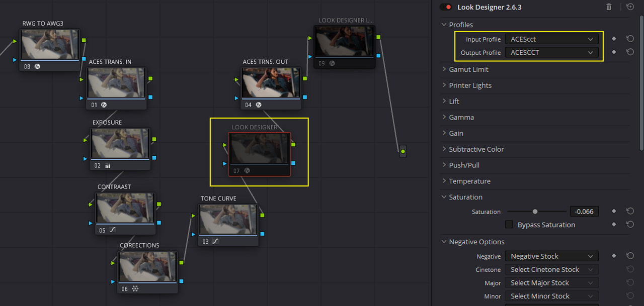Click the node graph green output connector

403,151
